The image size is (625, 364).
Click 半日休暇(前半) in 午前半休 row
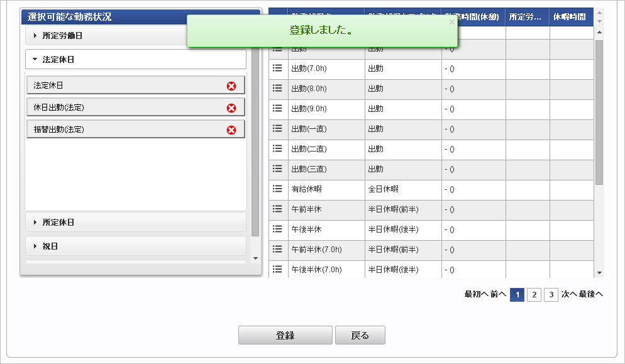tap(403, 209)
